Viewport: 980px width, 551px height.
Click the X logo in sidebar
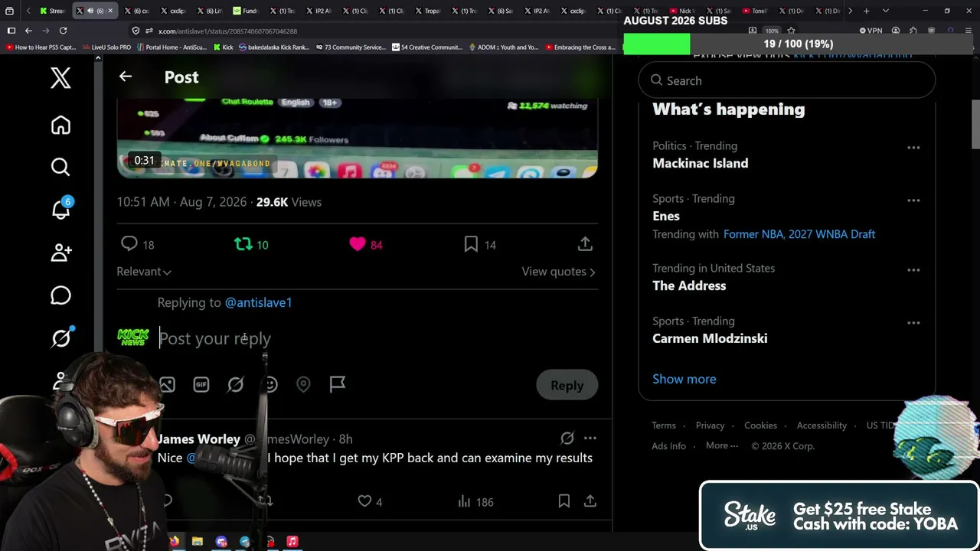[x=60, y=77]
